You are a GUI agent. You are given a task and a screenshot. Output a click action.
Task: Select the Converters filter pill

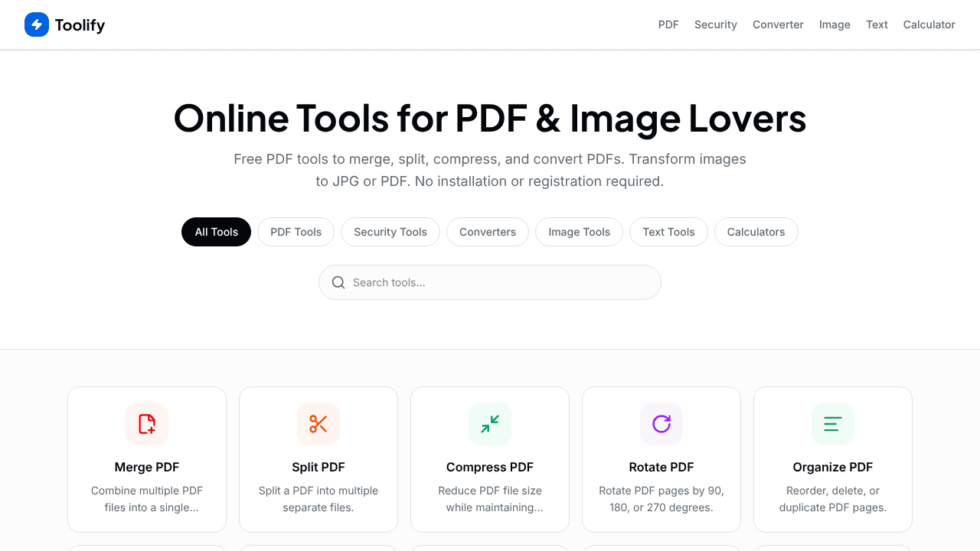point(488,232)
